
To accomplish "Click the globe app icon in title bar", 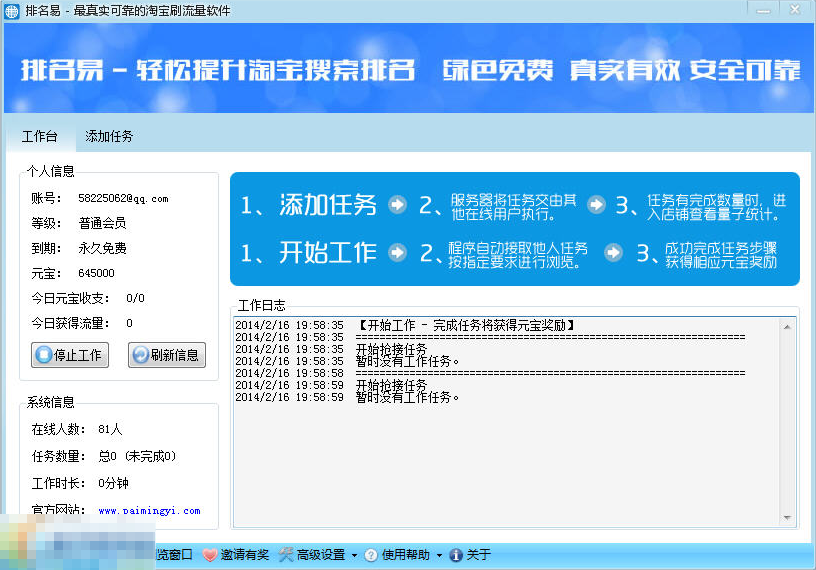I will point(13,11).
